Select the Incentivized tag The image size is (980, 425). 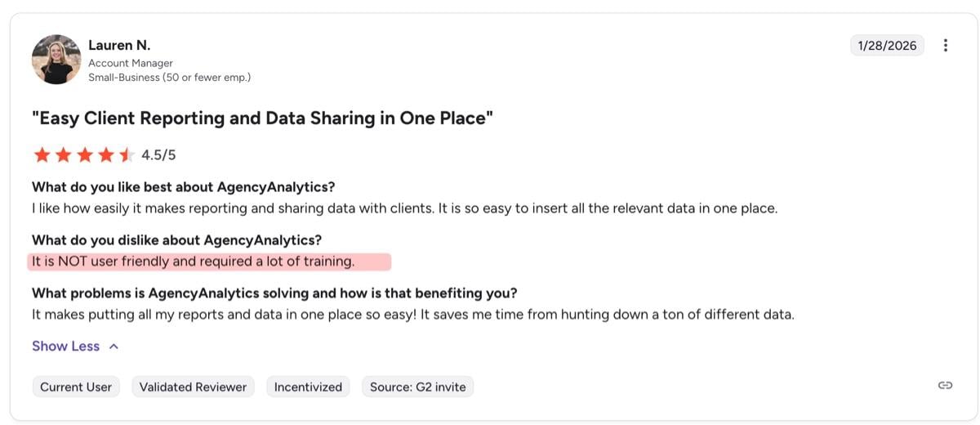click(308, 387)
